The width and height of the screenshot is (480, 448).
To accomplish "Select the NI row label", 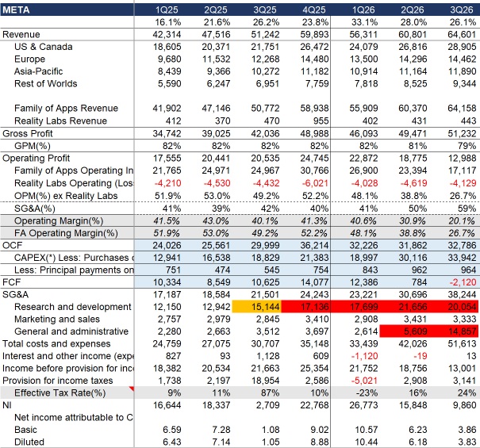I will tap(7, 405).
